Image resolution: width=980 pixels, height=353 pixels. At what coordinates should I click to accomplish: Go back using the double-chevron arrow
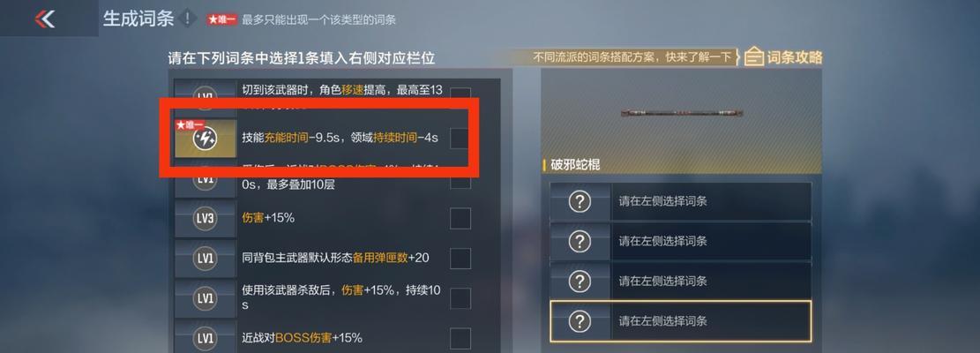pyautogui.click(x=44, y=19)
